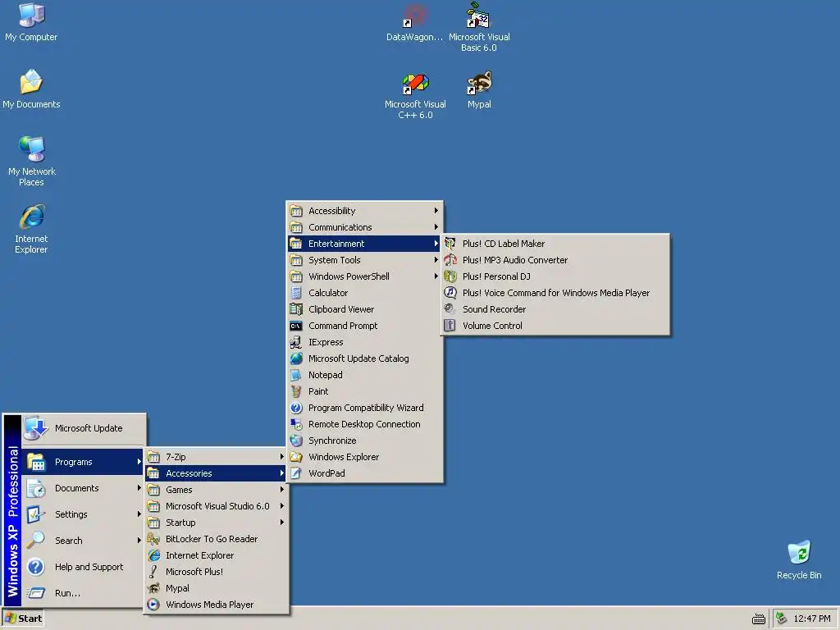This screenshot has height=630, width=840.
Task: Open Windows Explorer from Accessories
Action: pos(365,457)
